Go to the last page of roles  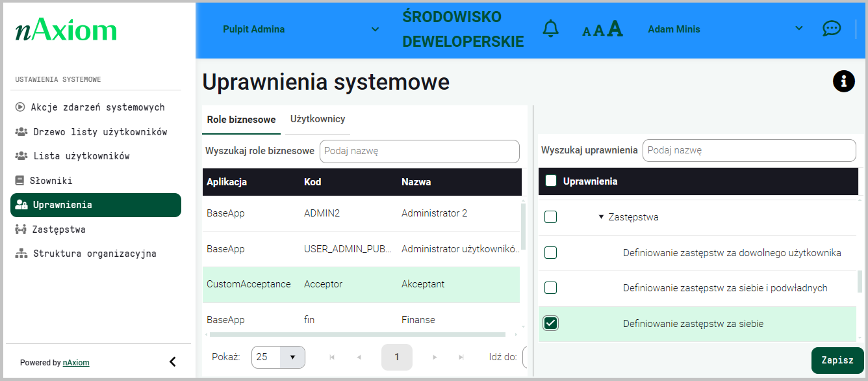point(461,357)
